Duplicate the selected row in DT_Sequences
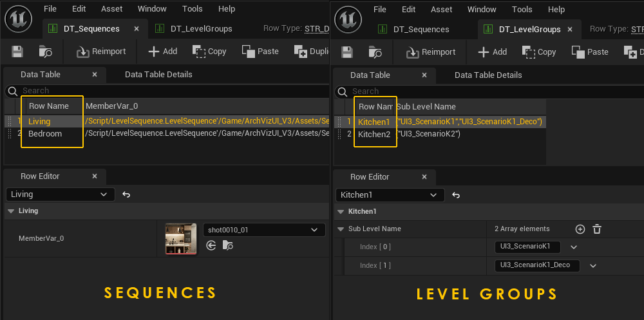This screenshot has height=320, width=644. tap(311, 52)
